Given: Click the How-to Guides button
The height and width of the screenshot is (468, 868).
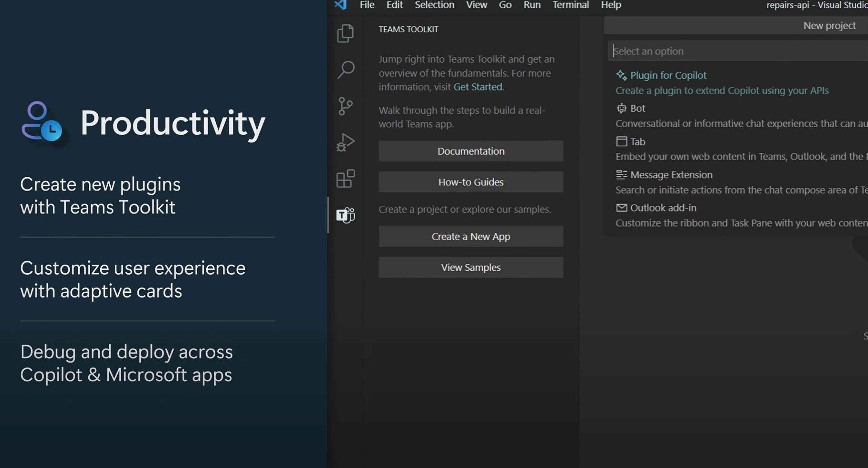Looking at the screenshot, I should 471,182.
